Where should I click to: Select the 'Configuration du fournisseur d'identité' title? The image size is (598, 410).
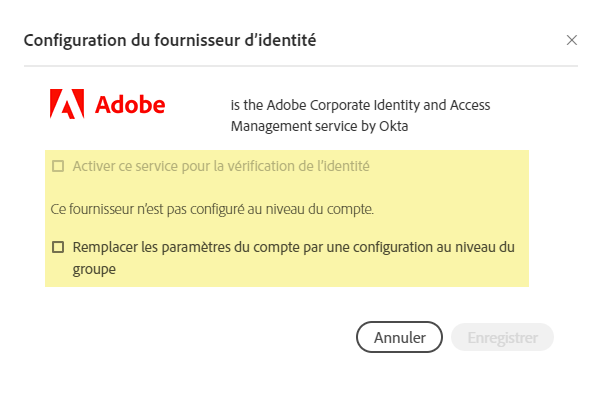coord(170,40)
